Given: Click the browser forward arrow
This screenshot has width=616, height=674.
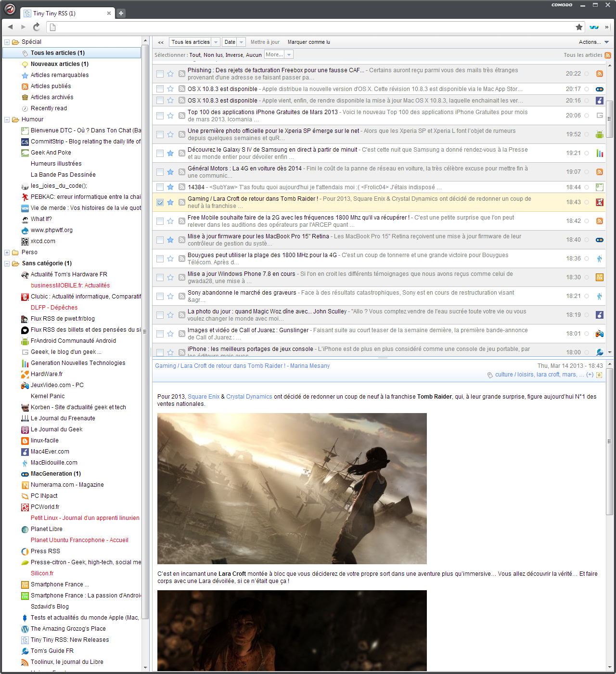Looking at the screenshot, I should 23,27.
